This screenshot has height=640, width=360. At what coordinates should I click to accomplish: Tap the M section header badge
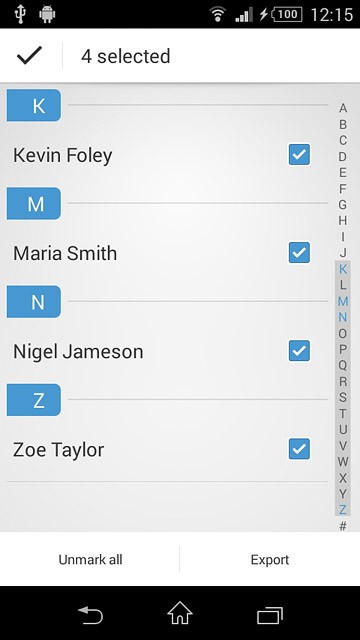34,203
